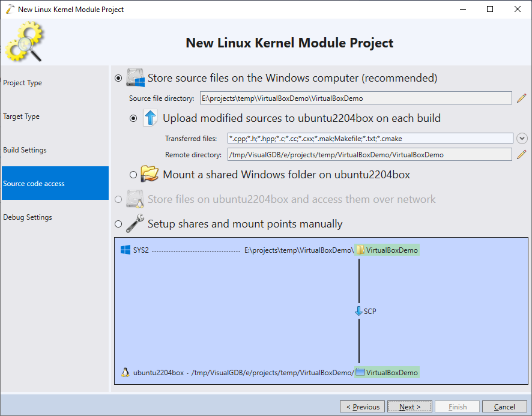532x416 pixels.
Task: Select Mount a shared Windows folder option
Action: pyautogui.click(x=133, y=175)
